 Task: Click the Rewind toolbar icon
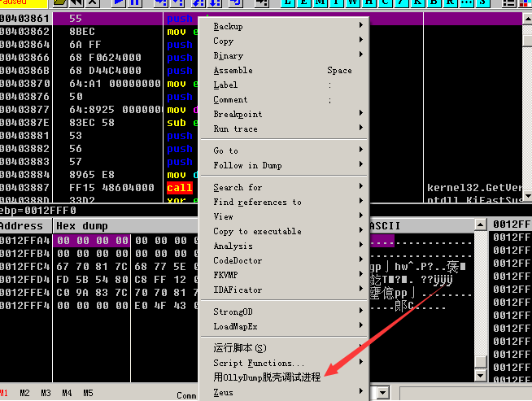pos(76,2)
